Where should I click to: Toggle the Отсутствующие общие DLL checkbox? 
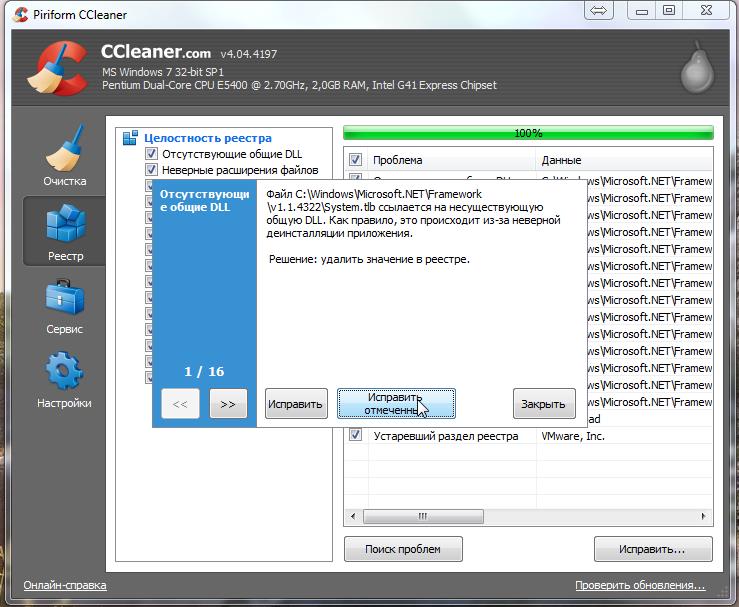tap(152, 154)
